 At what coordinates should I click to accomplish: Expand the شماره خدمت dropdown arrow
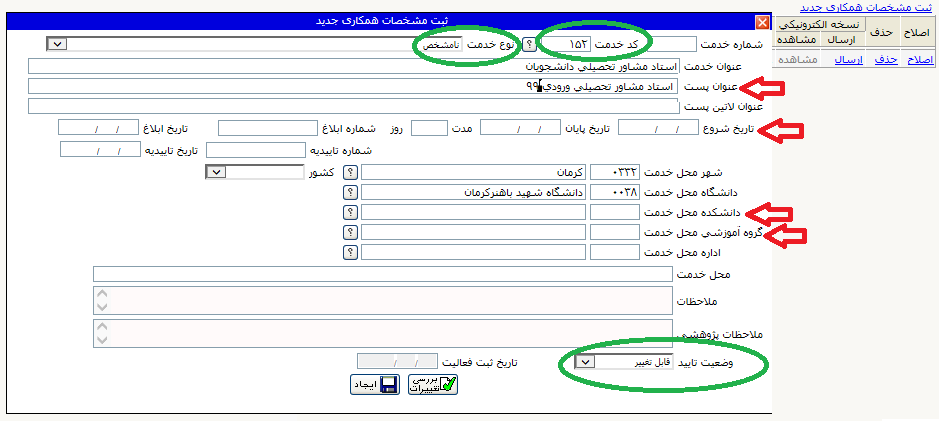coord(56,44)
